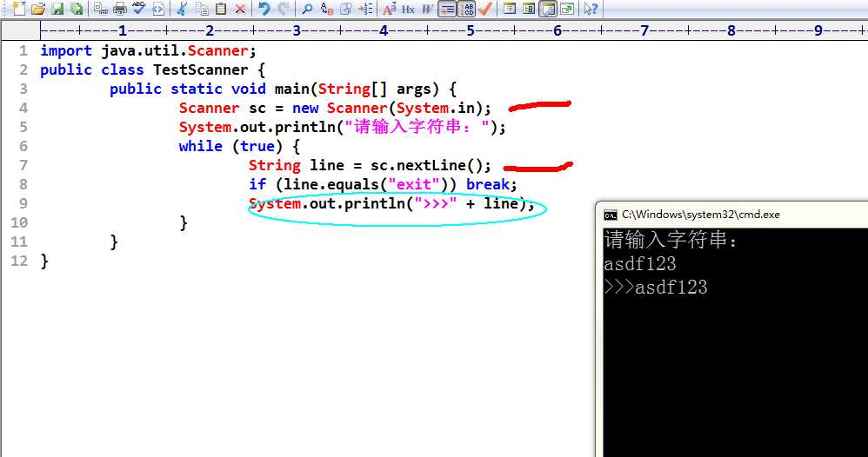Click the "while" keyword on line 6
The width and height of the screenshot is (868, 457).
coord(200,146)
